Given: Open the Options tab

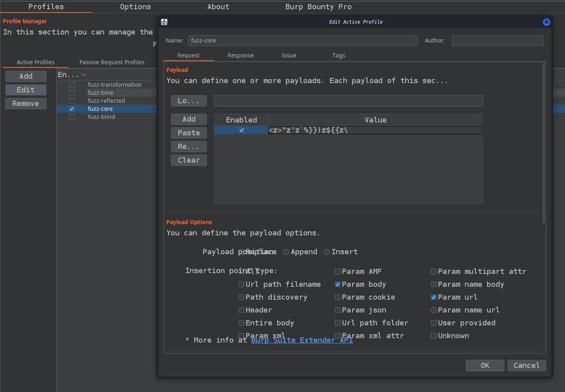Looking at the screenshot, I should [x=135, y=6].
